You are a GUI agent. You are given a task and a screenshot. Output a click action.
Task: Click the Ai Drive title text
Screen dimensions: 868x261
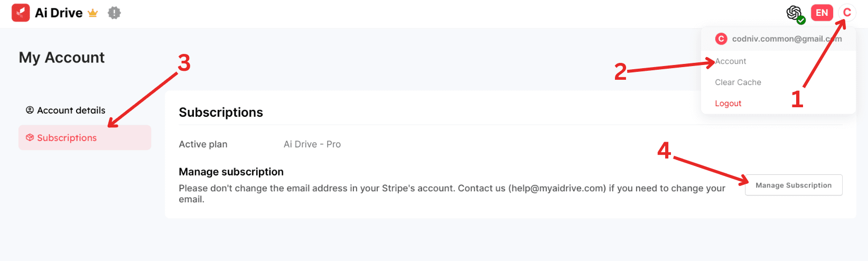[x=59, y=13]
